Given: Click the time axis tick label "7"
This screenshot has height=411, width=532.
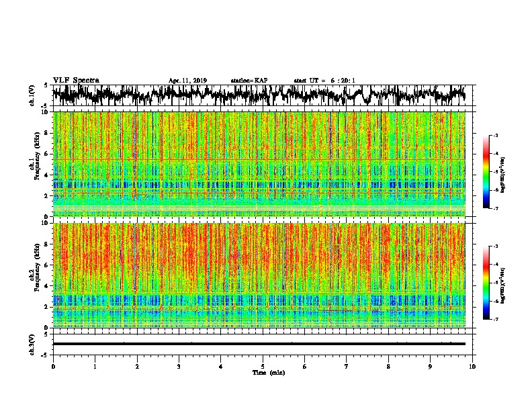Looking at the screenshot, I should click(x=347, y=367).
